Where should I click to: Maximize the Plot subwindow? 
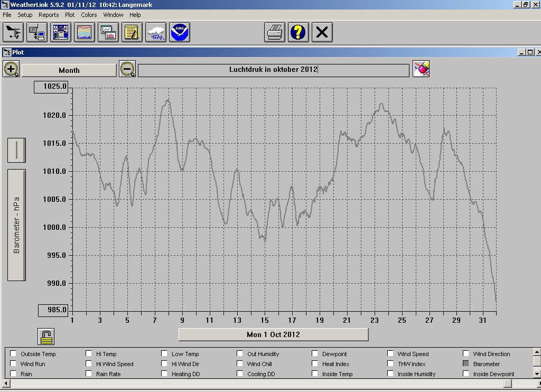(x=530, y=52)
